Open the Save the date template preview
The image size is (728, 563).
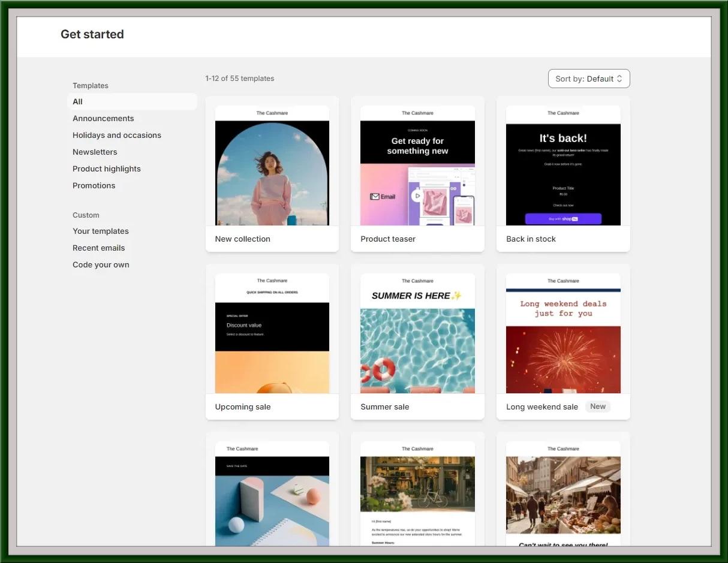click(272, 493)
